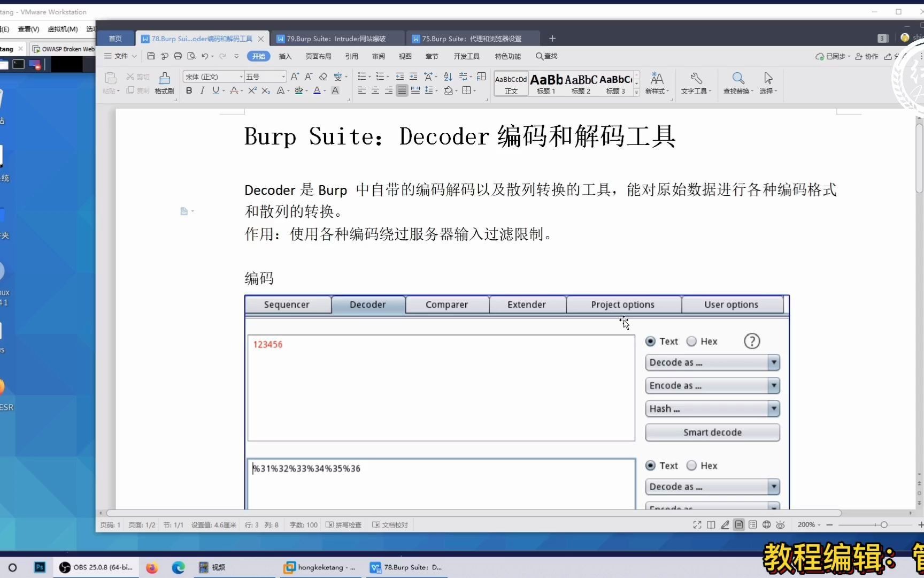Screen dimensions: 924x578
Task: Select the Hex radio button in Decoder
Action: [x=691, y=341]
